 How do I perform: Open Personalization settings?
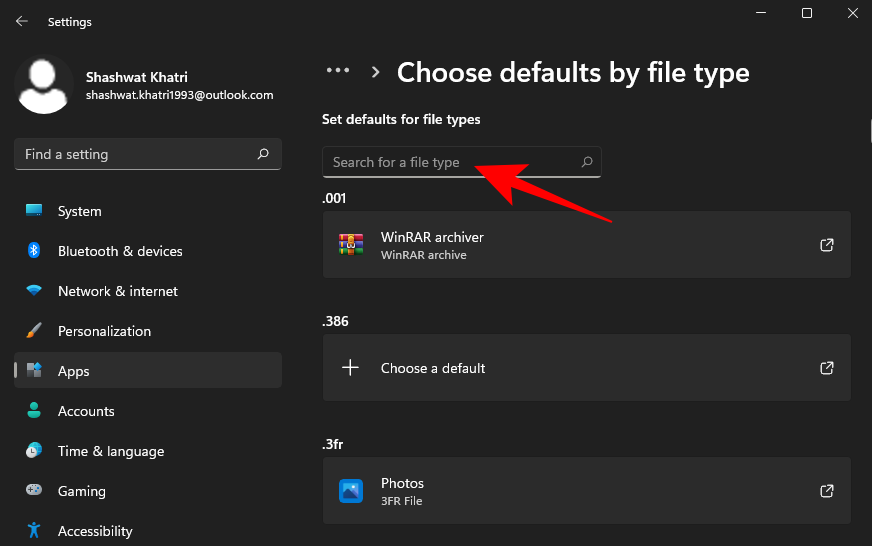pos(104,331)
